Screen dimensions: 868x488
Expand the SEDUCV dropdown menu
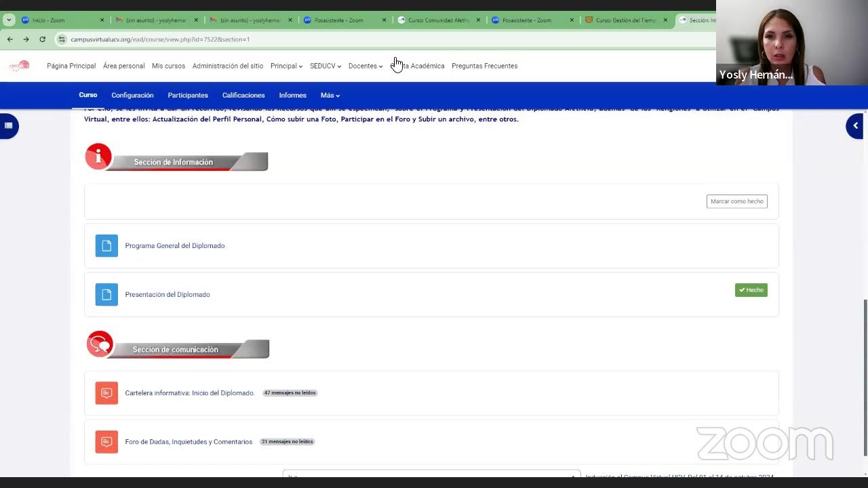325,66
